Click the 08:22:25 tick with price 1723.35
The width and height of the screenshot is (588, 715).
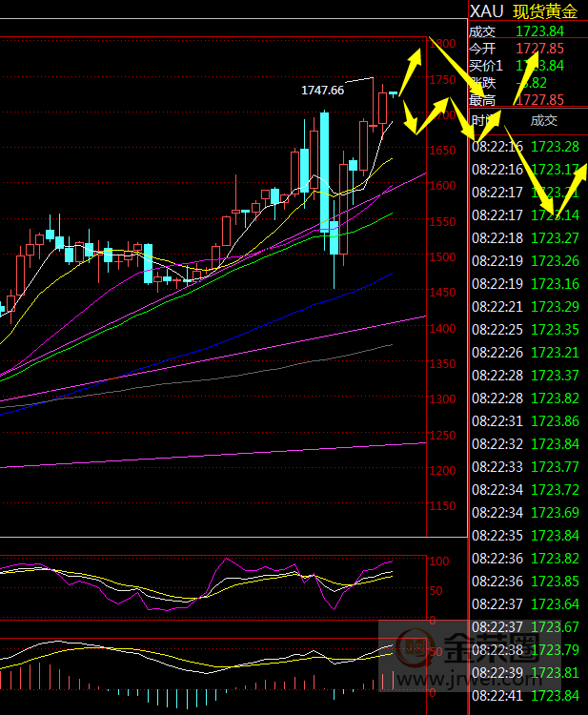[x=528, y=330]
